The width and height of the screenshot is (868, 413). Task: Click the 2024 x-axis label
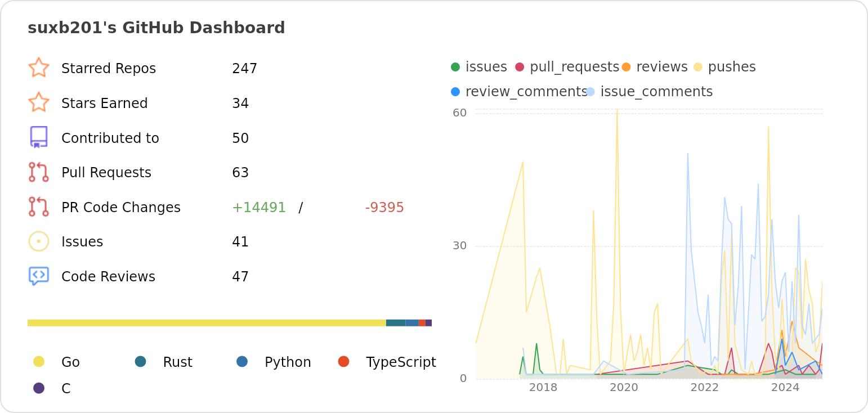(x=785, y=387)
